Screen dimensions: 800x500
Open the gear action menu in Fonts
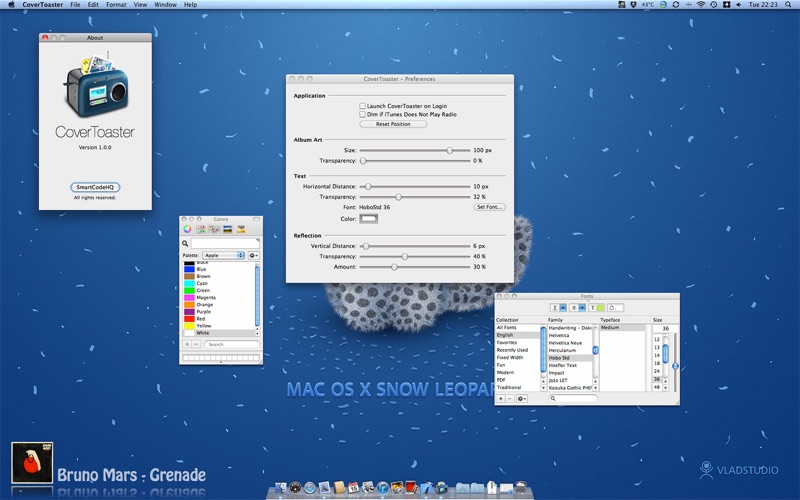pos(521,398)
